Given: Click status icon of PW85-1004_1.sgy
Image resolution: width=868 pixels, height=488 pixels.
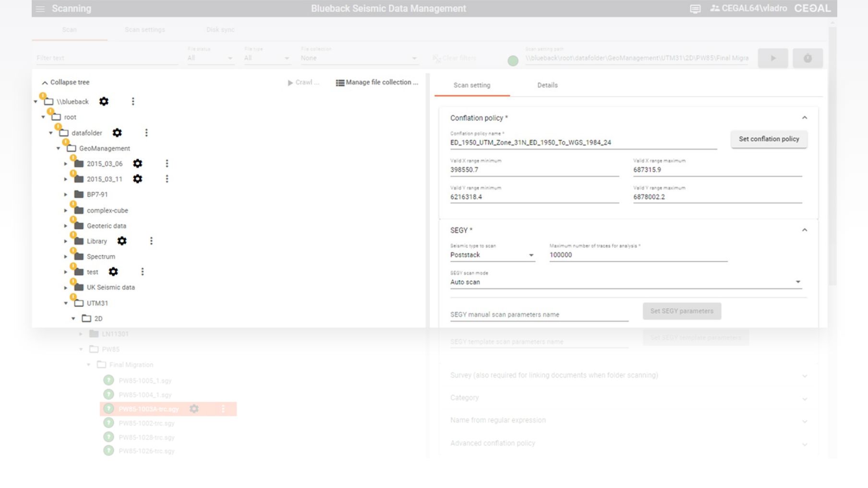Looking at the screenshot, I should (109, 394).
